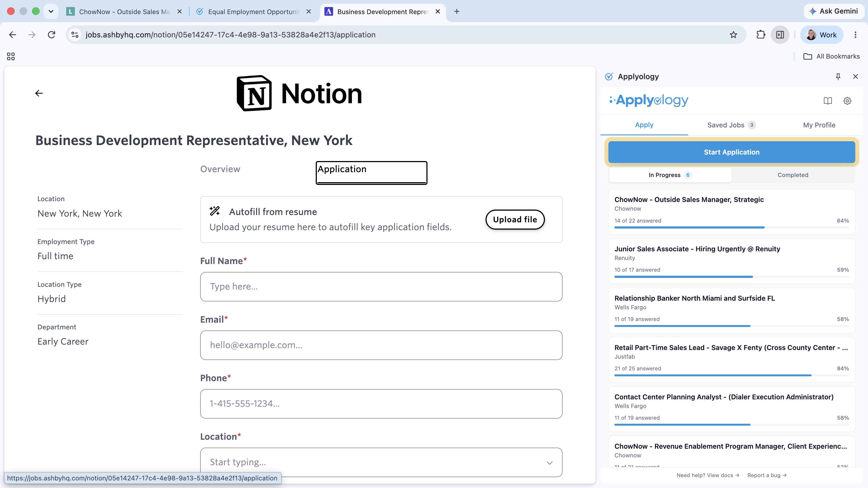Image resolution: width=868 pixels, height=488 pixels.
Task: Close the ChowNow Outside Sales tab
Action: pyautogui.click(x=180, y=11)
